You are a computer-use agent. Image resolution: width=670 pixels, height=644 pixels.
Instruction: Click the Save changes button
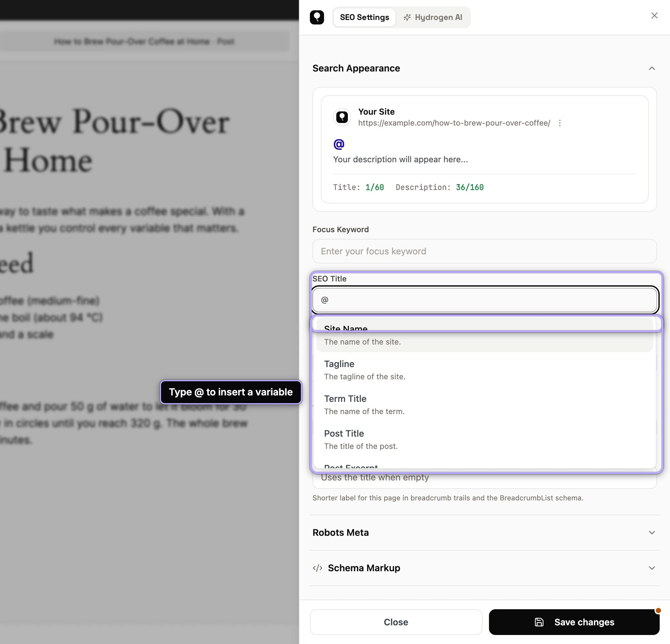(574, 622)
